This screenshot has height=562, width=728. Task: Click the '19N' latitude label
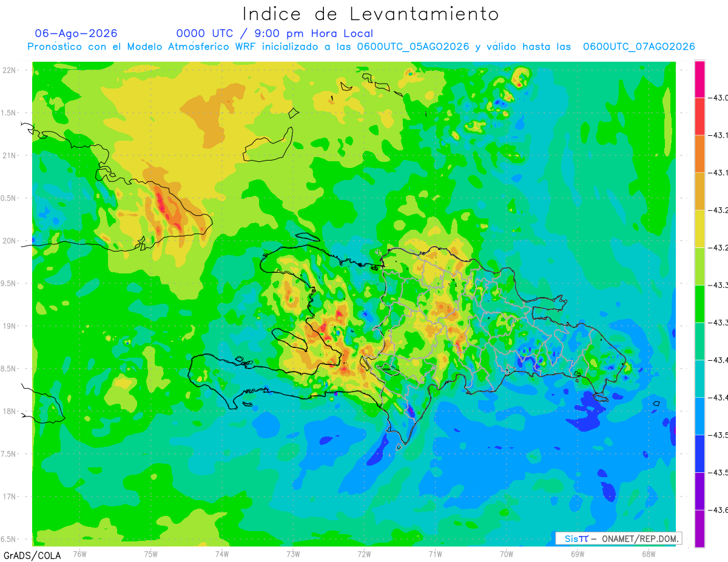tap(10, 326)
